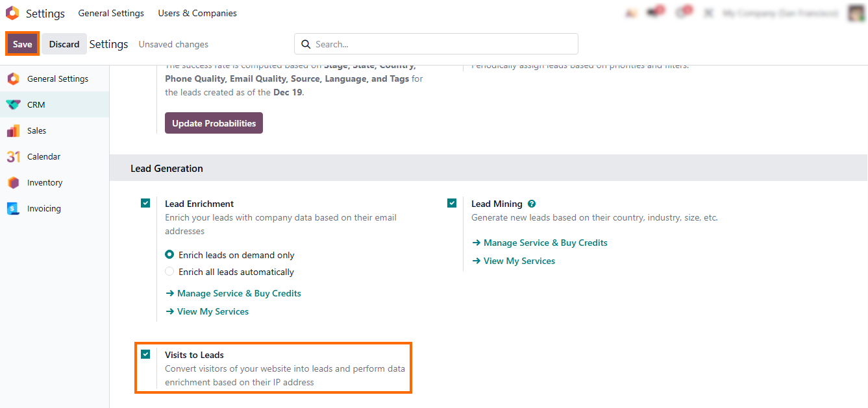Disable the Lead Mining checkbox
This screenshot has height=408, width=868.
tap(452, 203)
